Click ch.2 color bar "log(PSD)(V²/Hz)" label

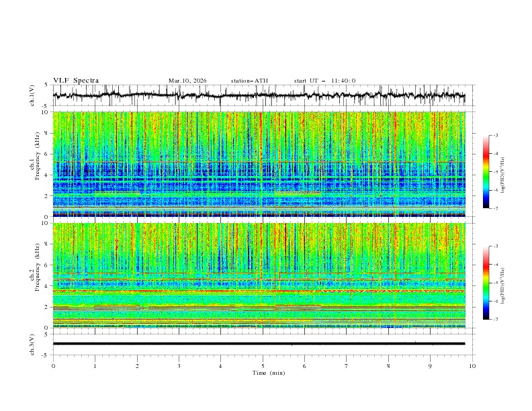click(503, 286)
